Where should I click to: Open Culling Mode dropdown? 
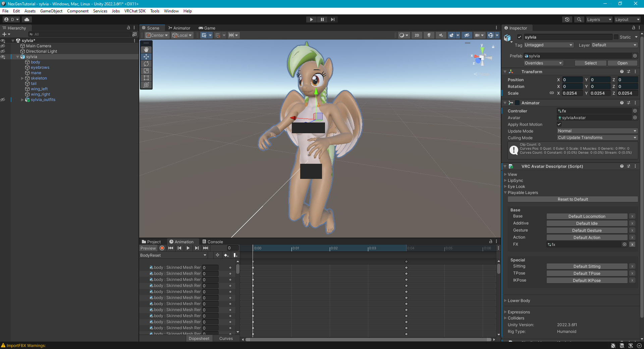[x=597, y=138]
